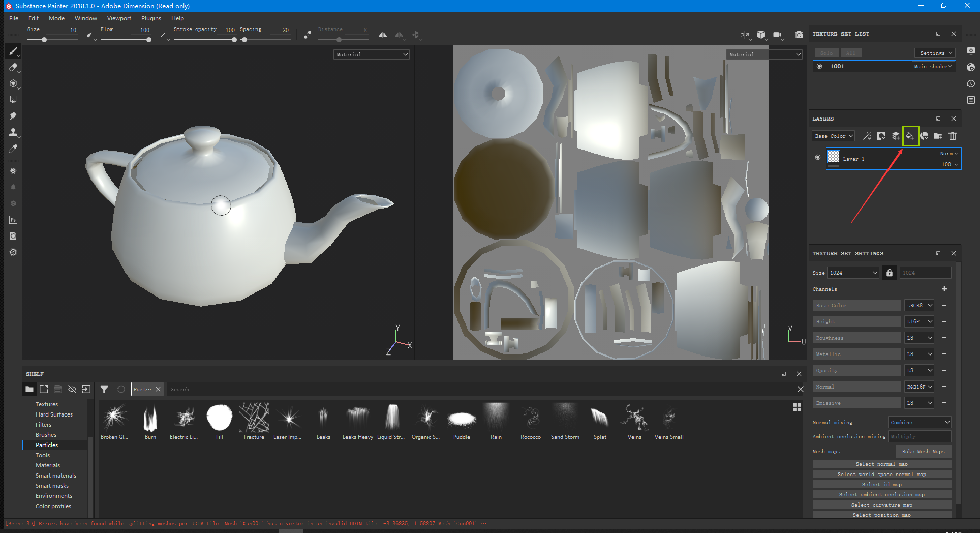This screenshot has height=533, width=980.
Task: Open the Edit menu
Action: pos(34,18)
